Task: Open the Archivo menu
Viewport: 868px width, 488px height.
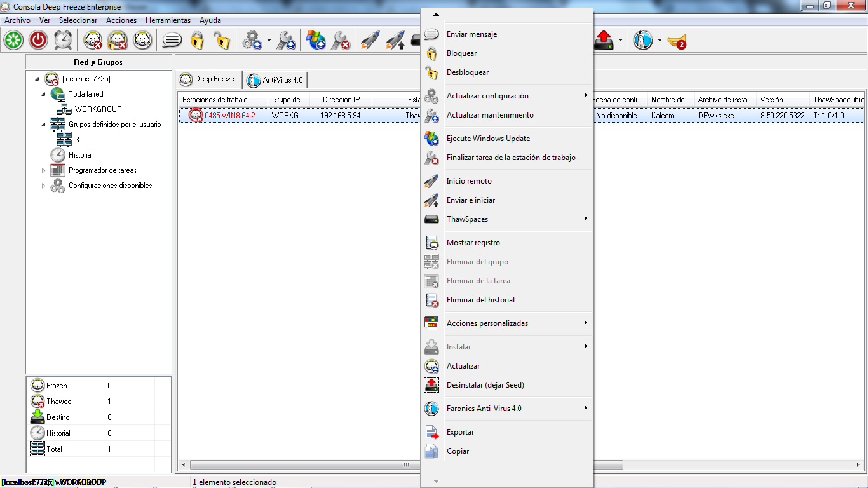Action: click(17, 20)
